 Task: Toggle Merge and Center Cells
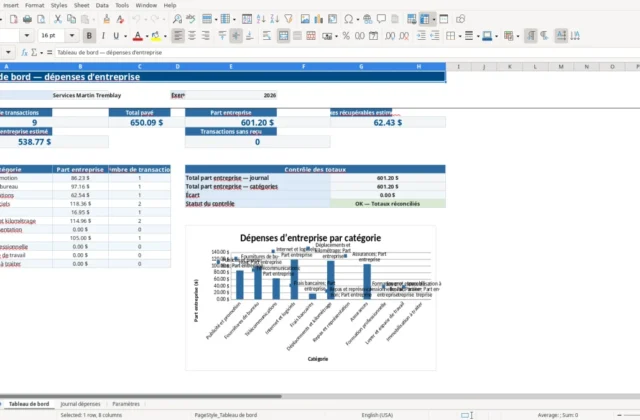[x=283, y=36]
